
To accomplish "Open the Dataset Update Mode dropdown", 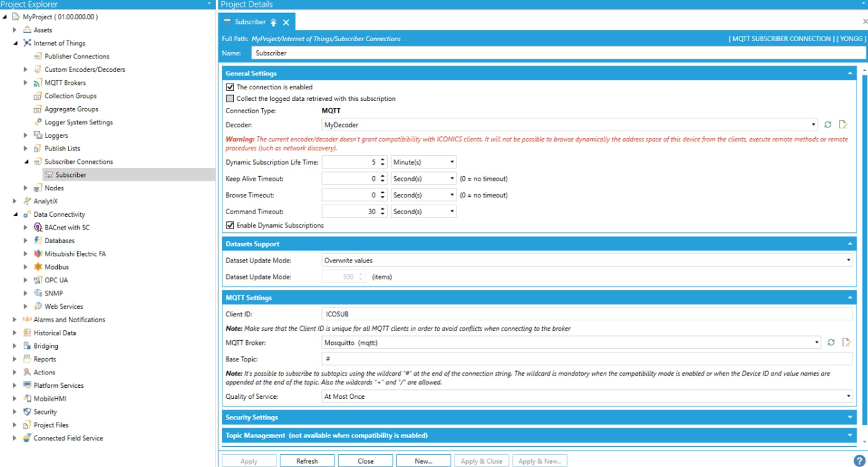I will pyautogui.click(x=849, y=261).
